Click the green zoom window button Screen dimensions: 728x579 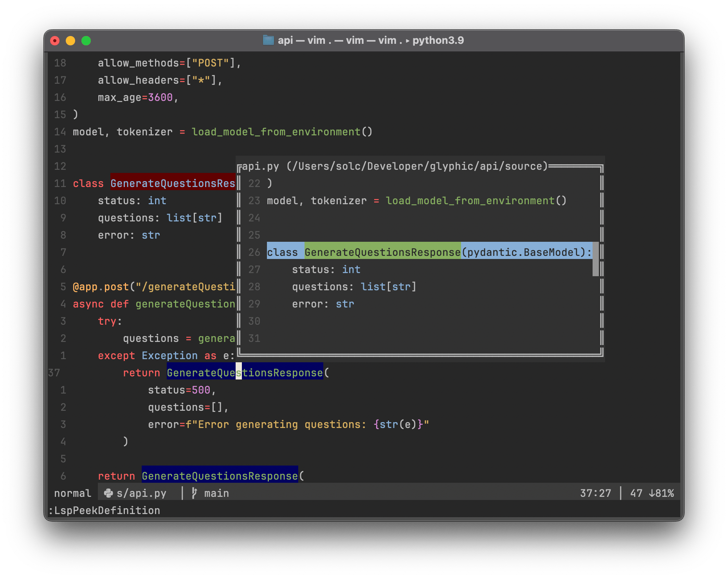tap(86, 41)
